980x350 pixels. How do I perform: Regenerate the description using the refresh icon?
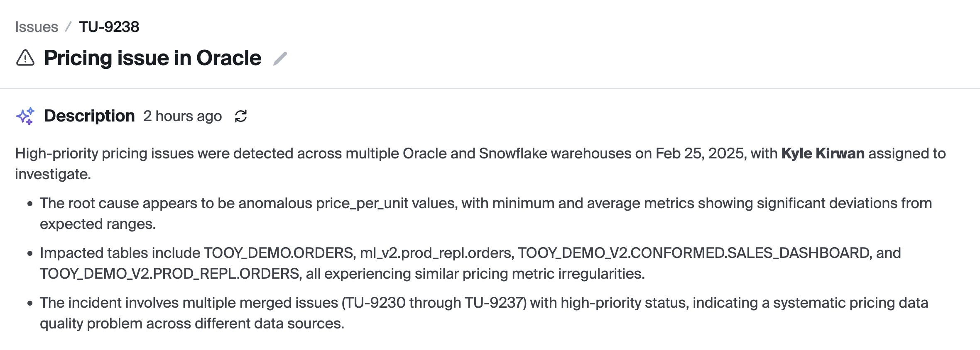coord(241,116)
